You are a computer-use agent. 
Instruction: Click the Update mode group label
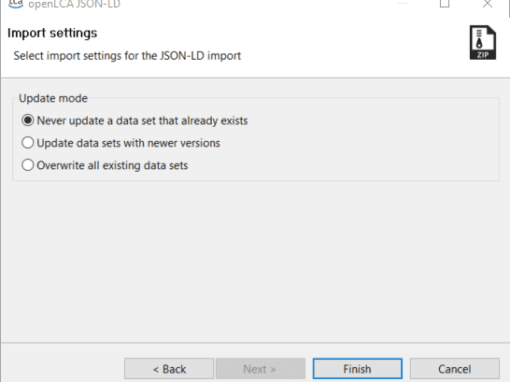tap(53, 98)
